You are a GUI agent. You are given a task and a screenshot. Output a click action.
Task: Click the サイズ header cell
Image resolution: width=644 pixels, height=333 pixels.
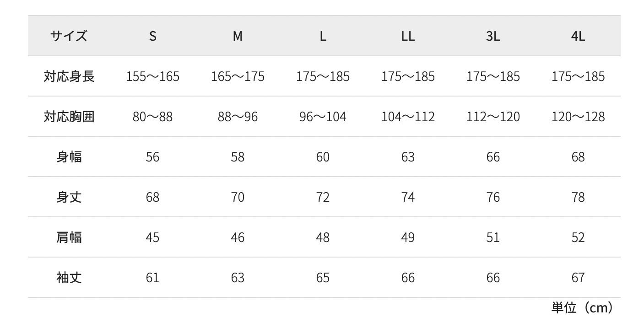tap(69, 36)
